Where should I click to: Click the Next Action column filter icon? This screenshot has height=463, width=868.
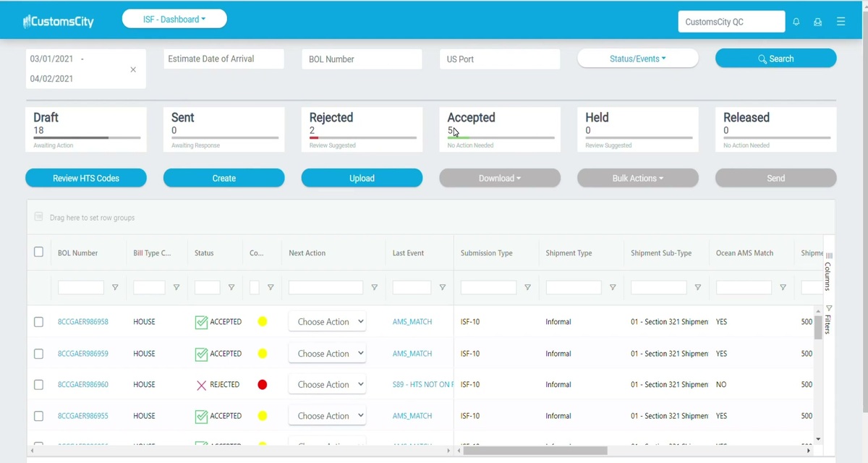[375, 287]
